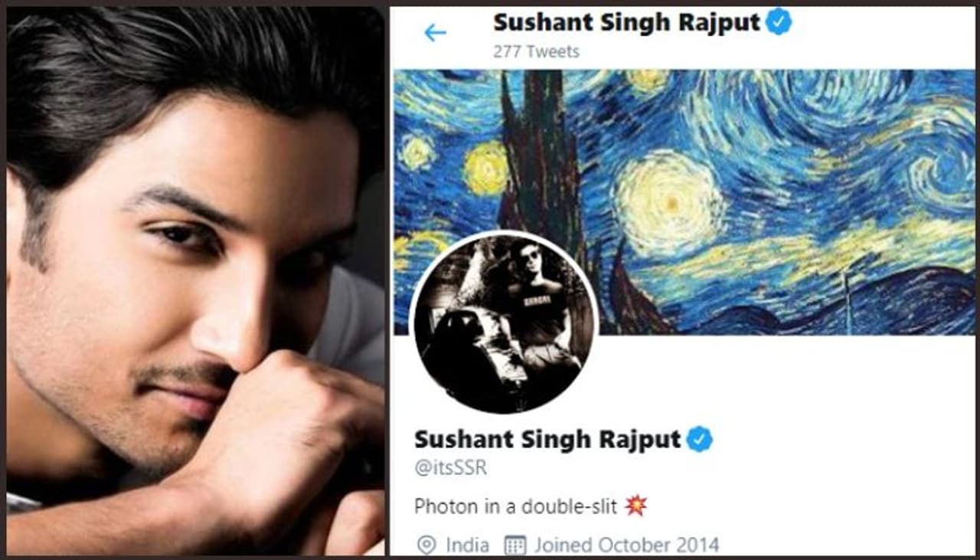Click the blue back arrow
Screen dimensions: 980x560
point(435,32)
